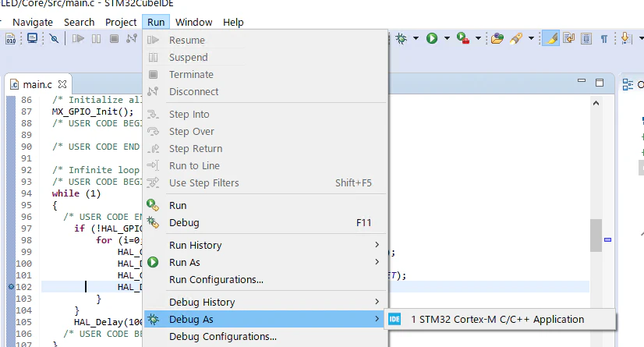Toggle Mark Occurrences highlighter icon
The width and height of the screenshot is (644, 347).
(x=551, y=39)
